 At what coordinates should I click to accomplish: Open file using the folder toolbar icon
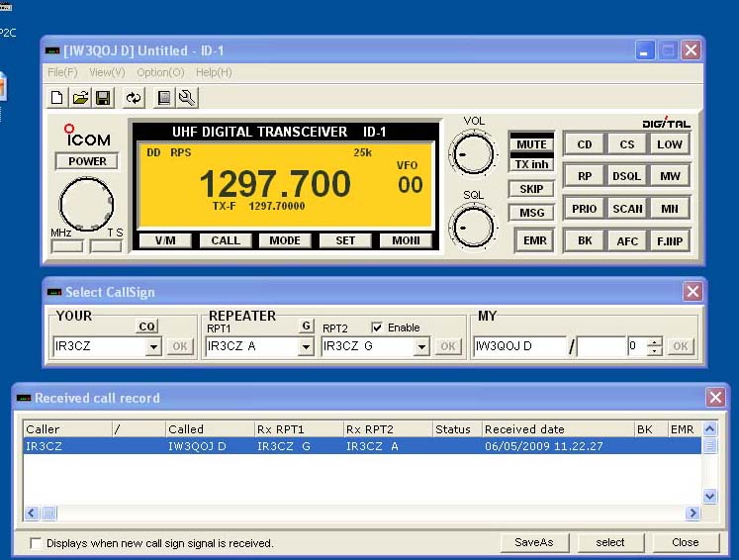[x=80, y=98]
